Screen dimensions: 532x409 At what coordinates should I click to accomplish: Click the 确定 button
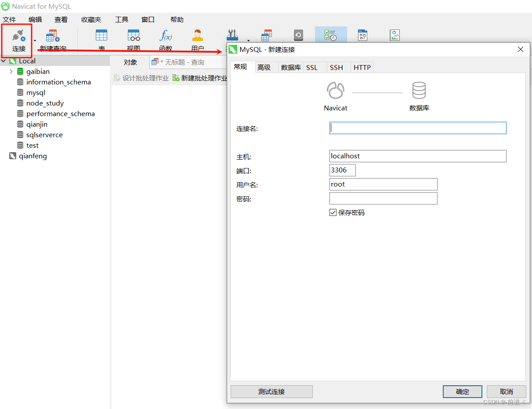[463, 391]
